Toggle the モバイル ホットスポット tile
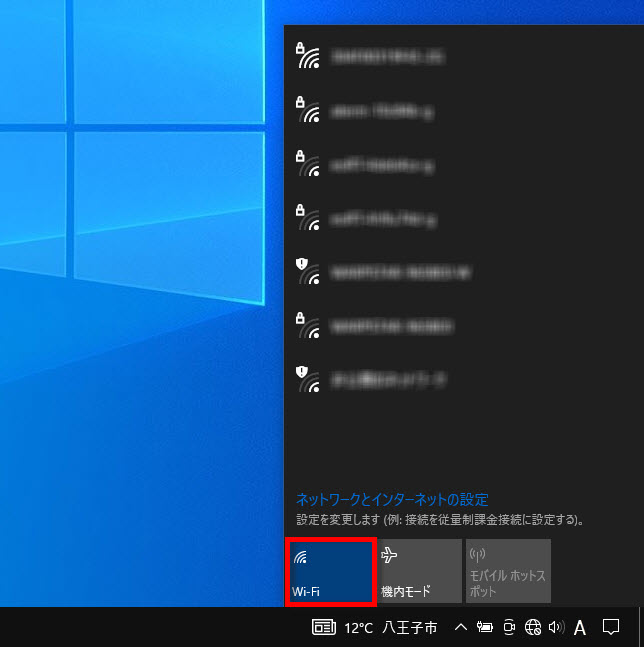 pyautogui.click(x=508, y=571)
